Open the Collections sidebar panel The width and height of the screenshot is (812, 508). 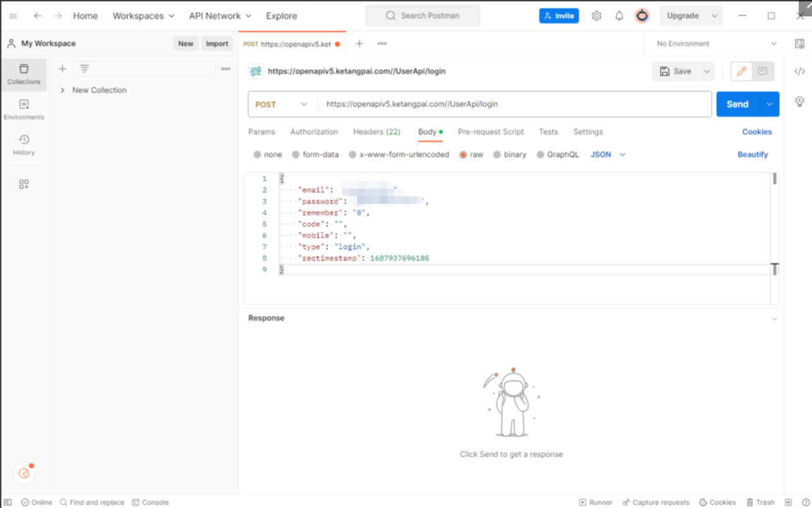24,74
